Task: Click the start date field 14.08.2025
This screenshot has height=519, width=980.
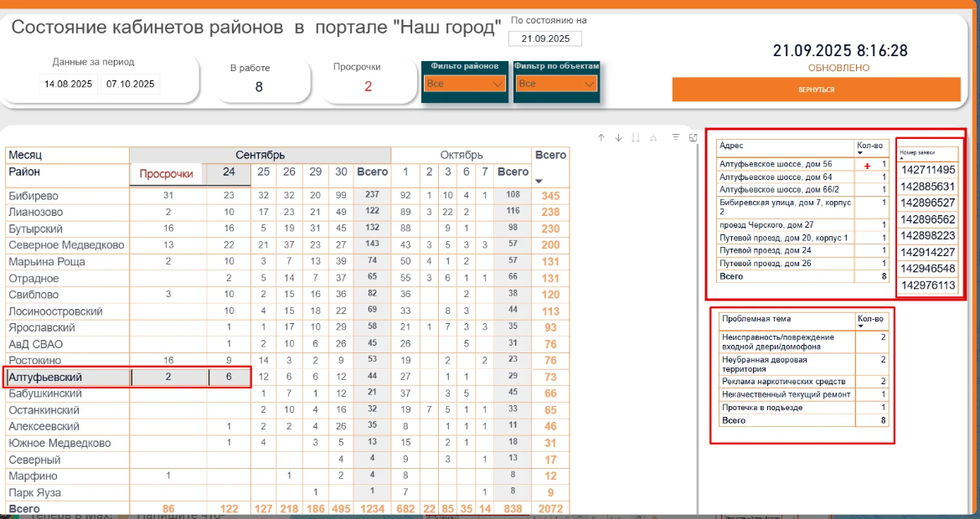Action: tap(68, 84)
